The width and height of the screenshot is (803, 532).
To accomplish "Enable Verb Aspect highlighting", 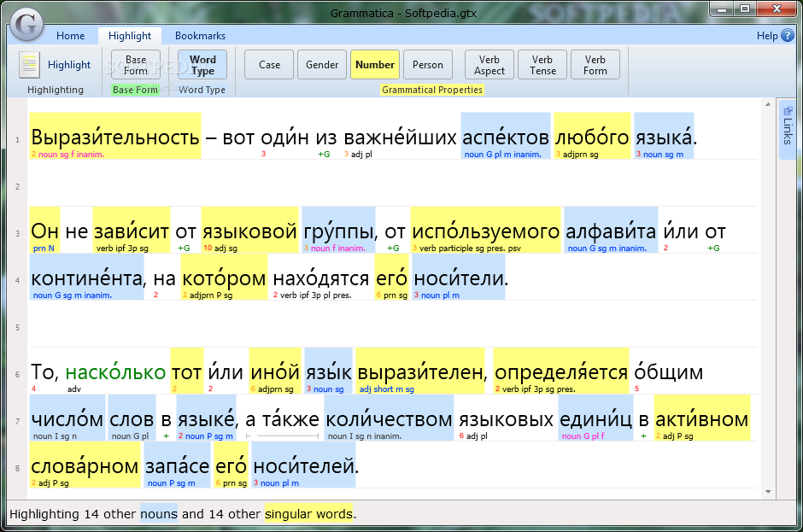I will click(489, 65).
